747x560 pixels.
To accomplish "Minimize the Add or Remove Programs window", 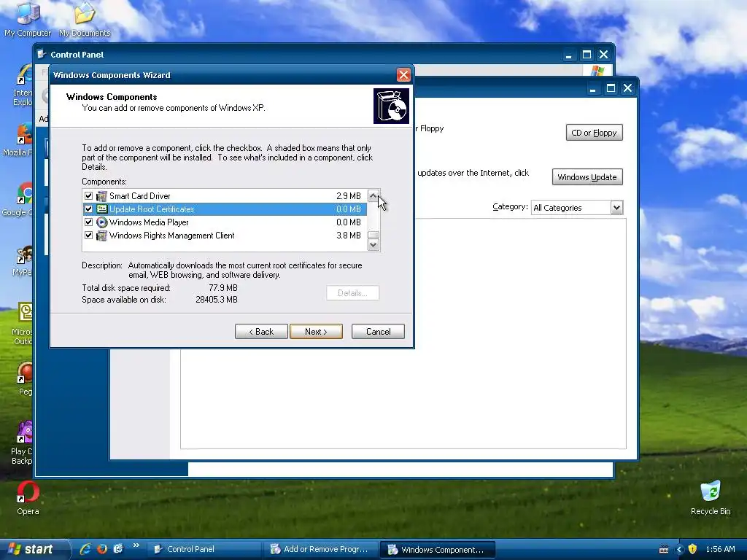I will [592, 88].
